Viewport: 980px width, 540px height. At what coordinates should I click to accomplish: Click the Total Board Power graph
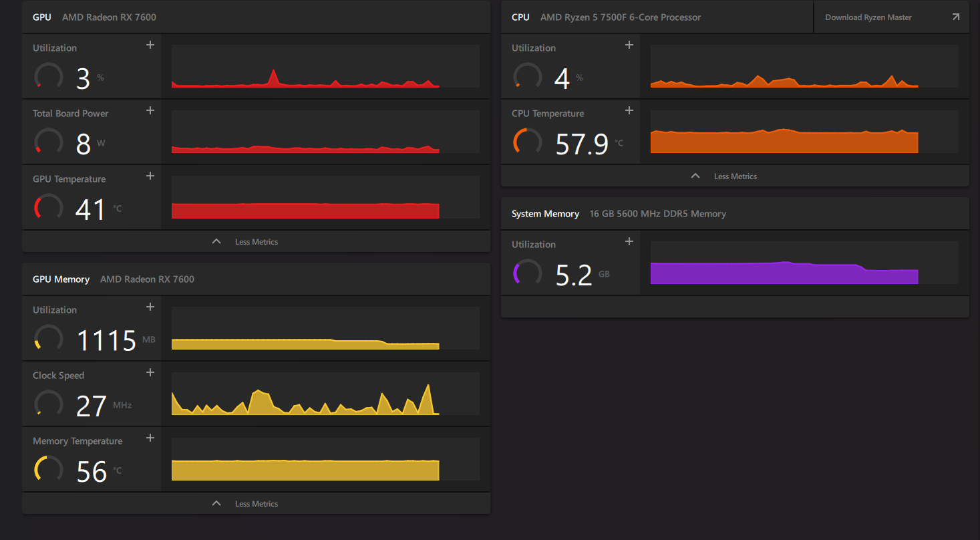[x=325, y=132]
